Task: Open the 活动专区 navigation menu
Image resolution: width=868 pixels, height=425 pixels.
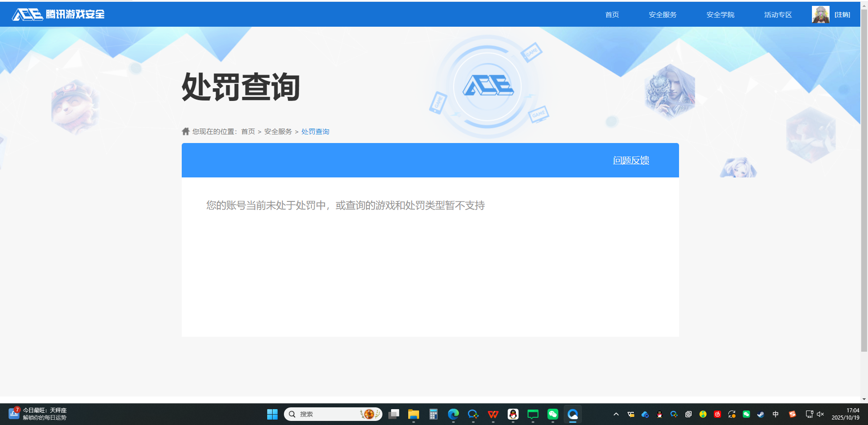Action: [x=777, y=14]
